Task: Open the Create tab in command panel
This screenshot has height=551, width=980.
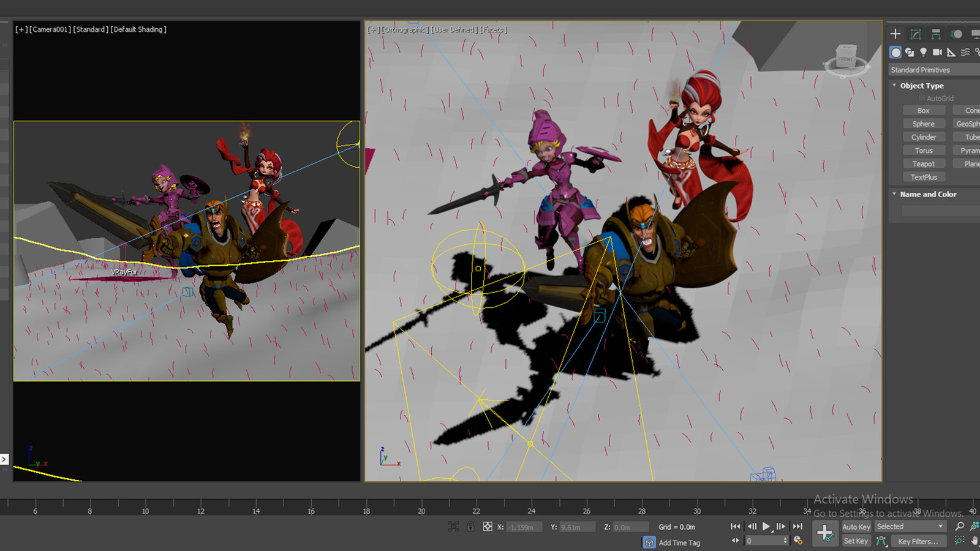Action: [x=895, y=34]
